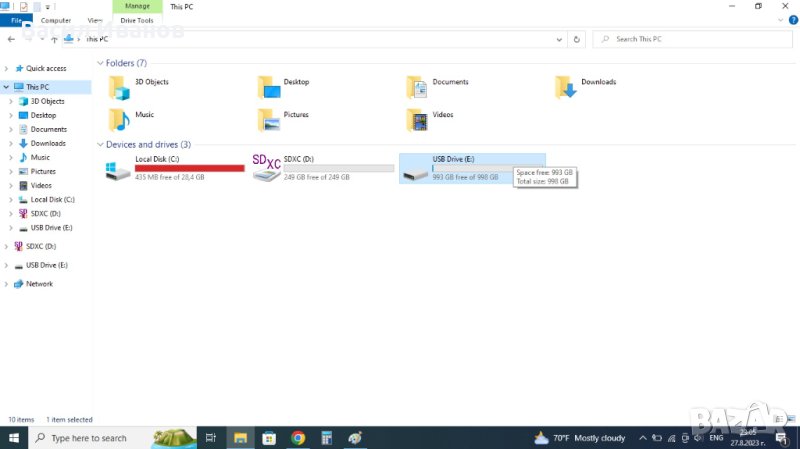Switch to the Drive Tools tab
Viewport: 800px width, 449px height.
tap(137, 20)
